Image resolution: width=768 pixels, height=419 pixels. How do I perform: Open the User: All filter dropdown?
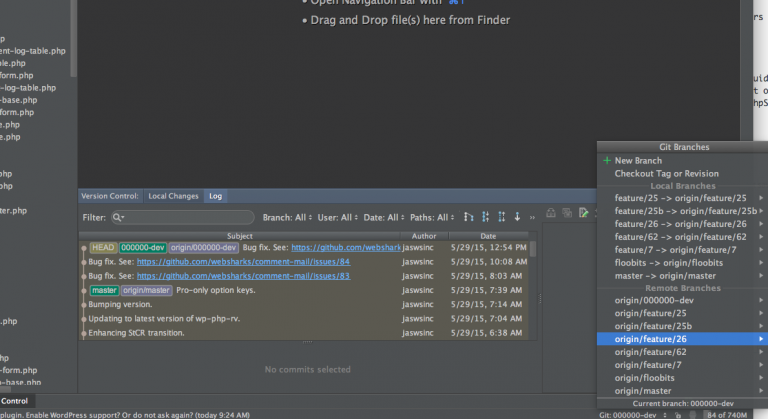click(337, 218)
